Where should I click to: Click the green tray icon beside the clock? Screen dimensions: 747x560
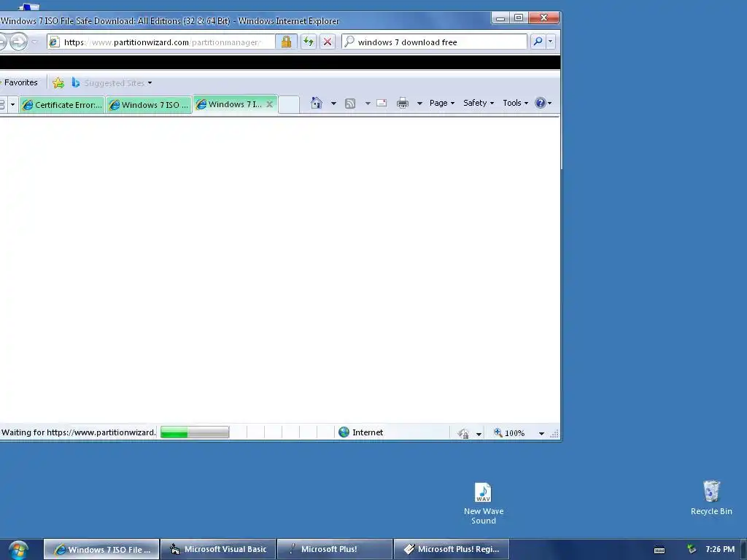point(692,550)
